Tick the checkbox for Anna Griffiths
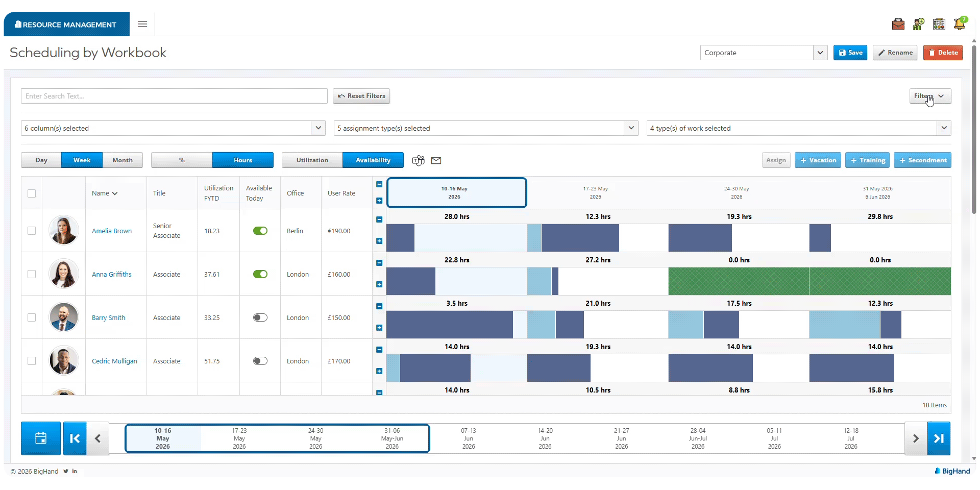Viewport: 980px width, 490px height. click(x=32, y=274)
